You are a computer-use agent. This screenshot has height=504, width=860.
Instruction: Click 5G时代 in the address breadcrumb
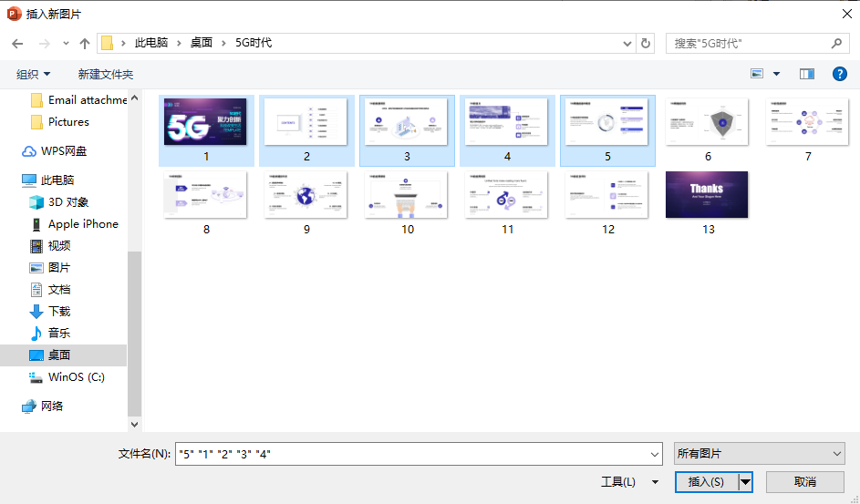point(254,43)
